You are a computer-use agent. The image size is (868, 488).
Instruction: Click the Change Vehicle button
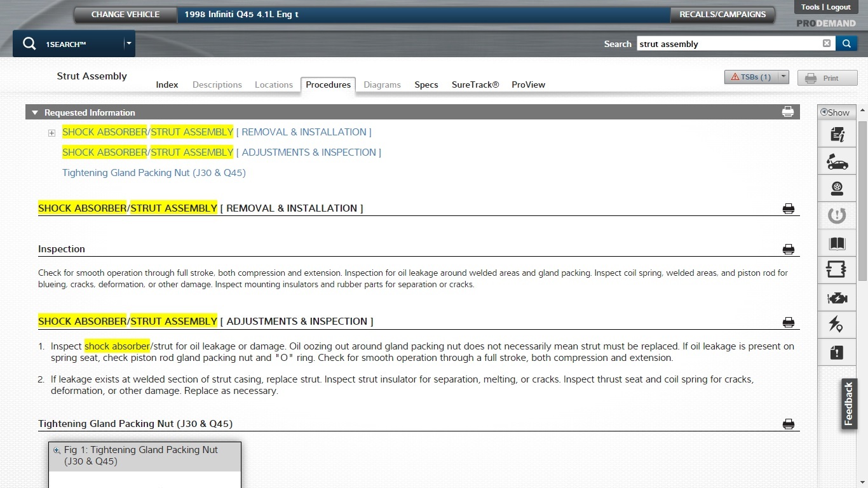click(x=125, y=15)
